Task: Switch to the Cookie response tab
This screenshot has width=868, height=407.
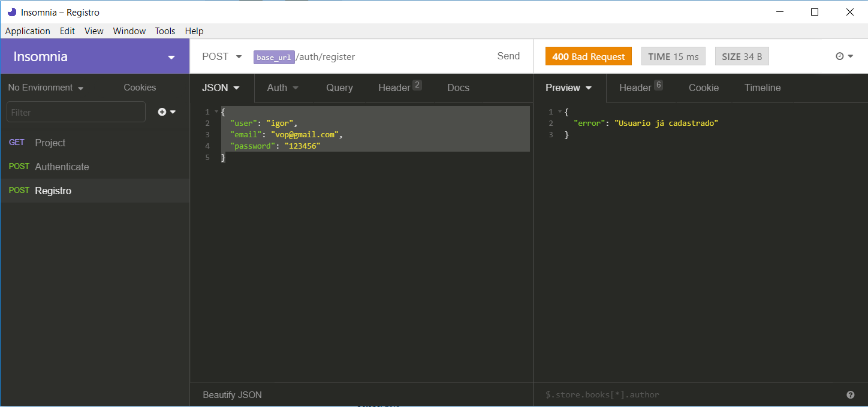Action: 704,88
